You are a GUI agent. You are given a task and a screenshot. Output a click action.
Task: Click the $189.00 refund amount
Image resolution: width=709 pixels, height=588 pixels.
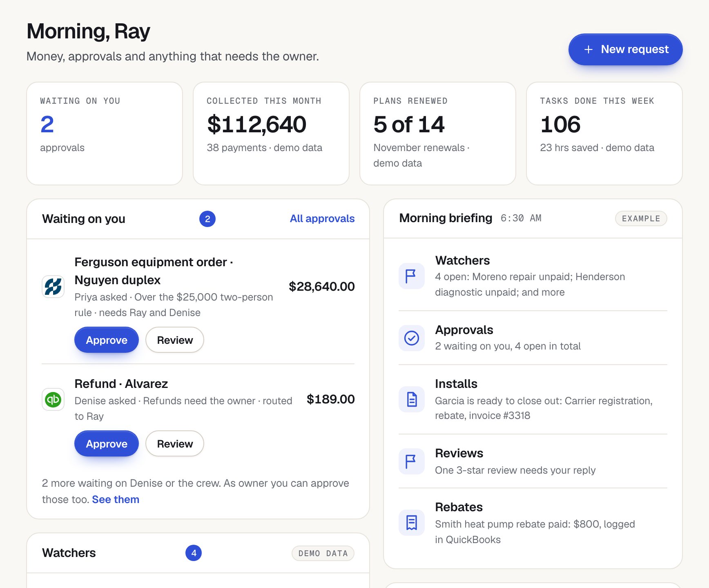[x=331, y=399]
